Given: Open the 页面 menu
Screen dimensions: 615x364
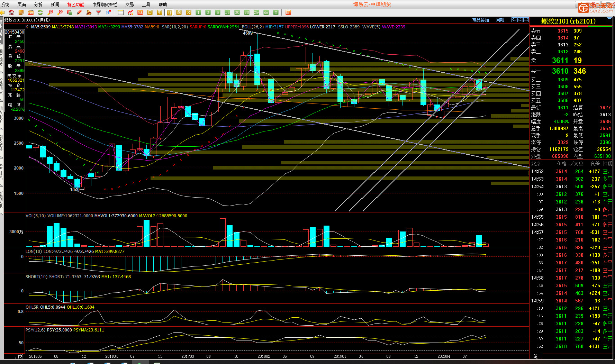Looking at the screenshot, I should (x=22, y=4).
